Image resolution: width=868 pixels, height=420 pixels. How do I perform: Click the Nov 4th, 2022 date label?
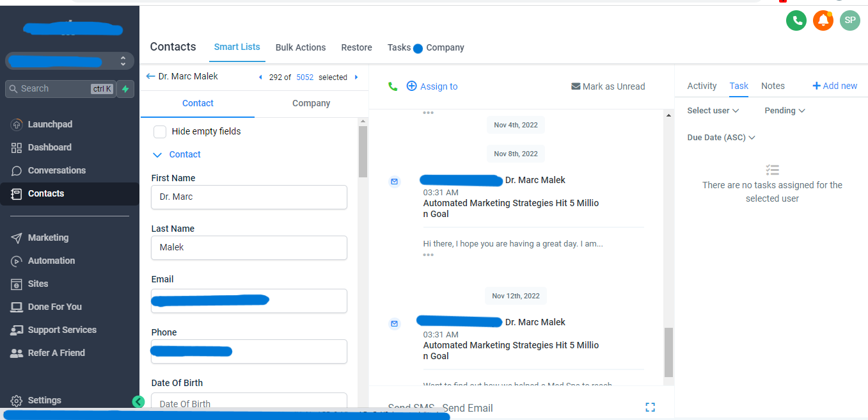[516, 125]
